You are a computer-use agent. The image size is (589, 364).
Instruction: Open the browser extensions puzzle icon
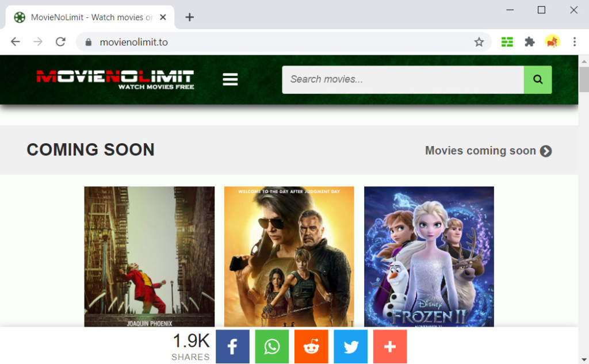529,42
